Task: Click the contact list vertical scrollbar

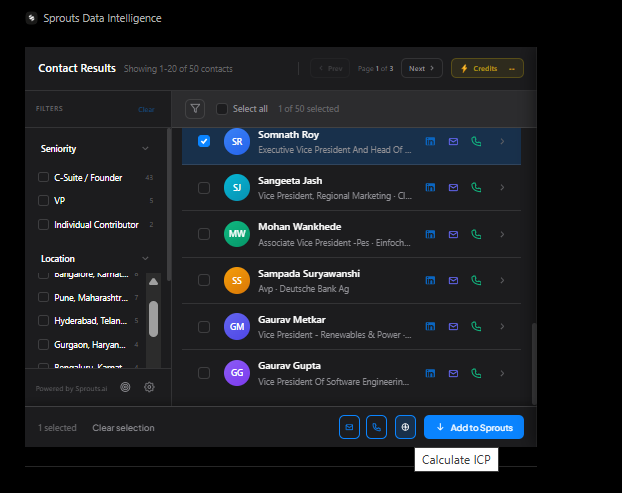Action: pyautogui.click(x=534, y=363)
